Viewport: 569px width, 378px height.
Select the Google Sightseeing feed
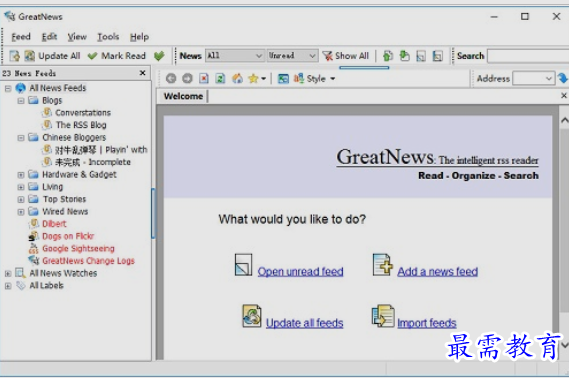coord(78,248)
